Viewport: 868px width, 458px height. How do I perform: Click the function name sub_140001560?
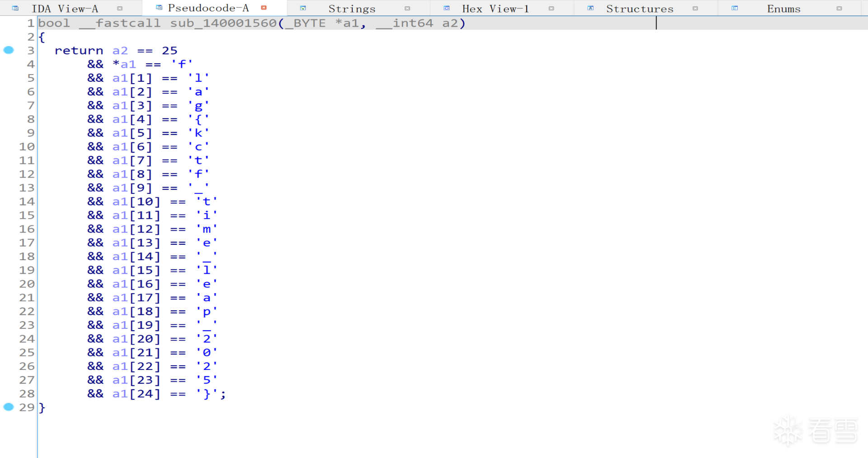[223, 23]
